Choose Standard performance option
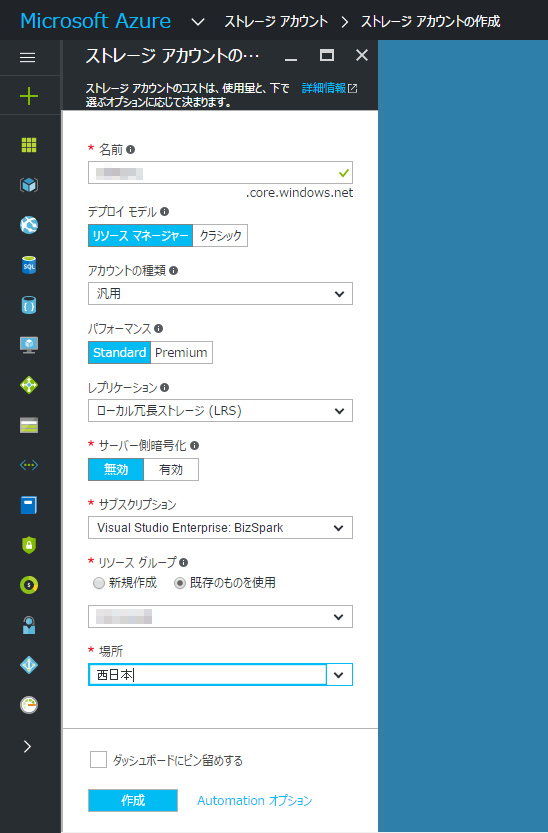 pyautogui.click(x=119, y=353)
